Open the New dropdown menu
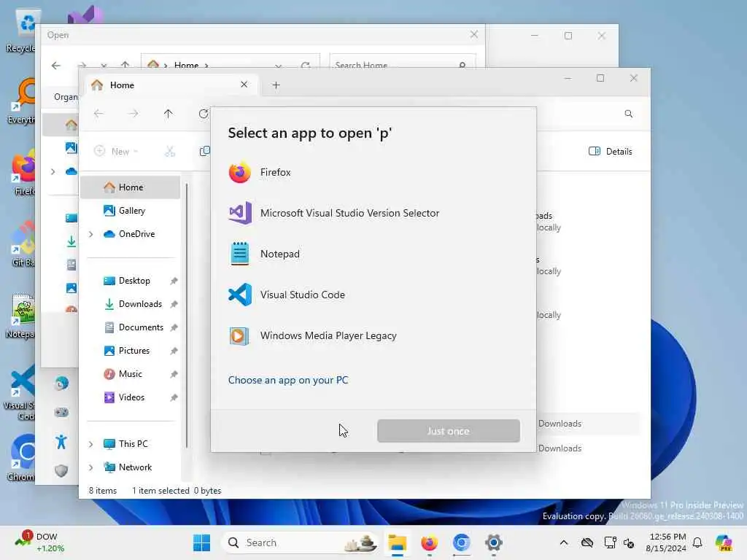Viewport: 747px width, 560px height. click(x=116, y=152)
